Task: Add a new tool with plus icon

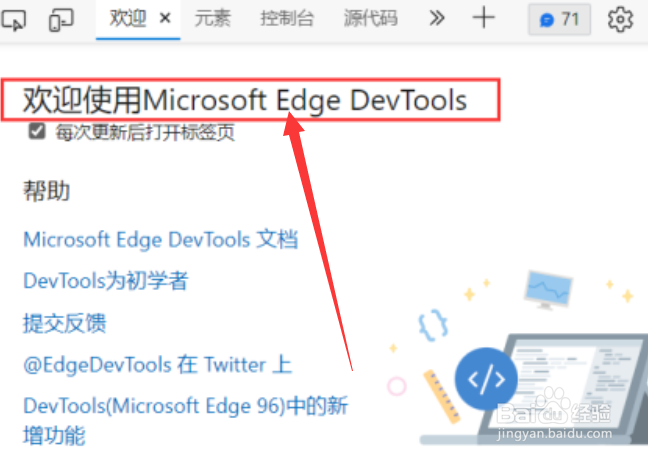Action: click(x=483, y=18)
